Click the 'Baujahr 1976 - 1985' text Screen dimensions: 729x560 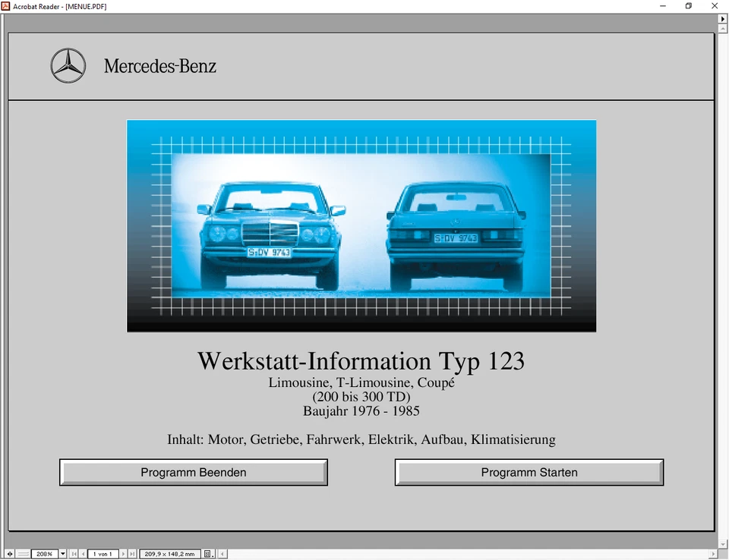[361, 411]
